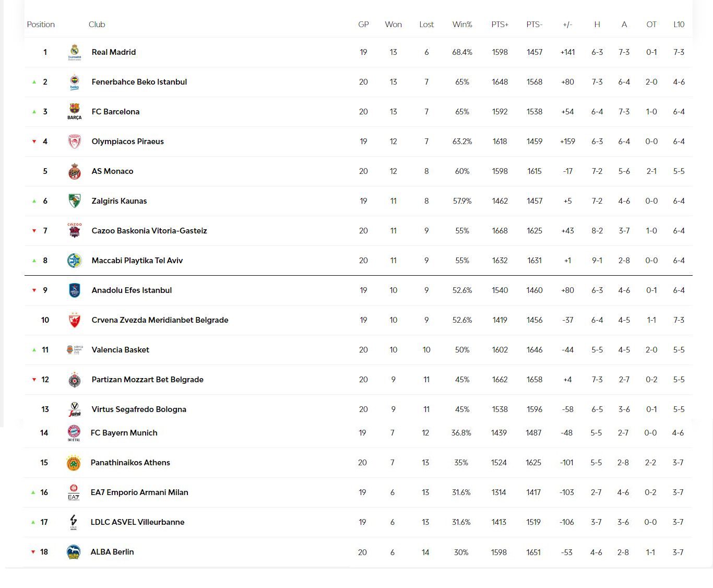Click the Fenerbahce Beko Istanbul logo
The image size is (713, 588).
pos(75,82)
